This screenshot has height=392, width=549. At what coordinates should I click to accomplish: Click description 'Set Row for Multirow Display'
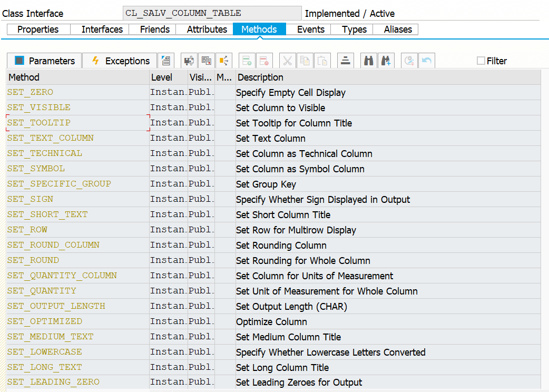296,230
